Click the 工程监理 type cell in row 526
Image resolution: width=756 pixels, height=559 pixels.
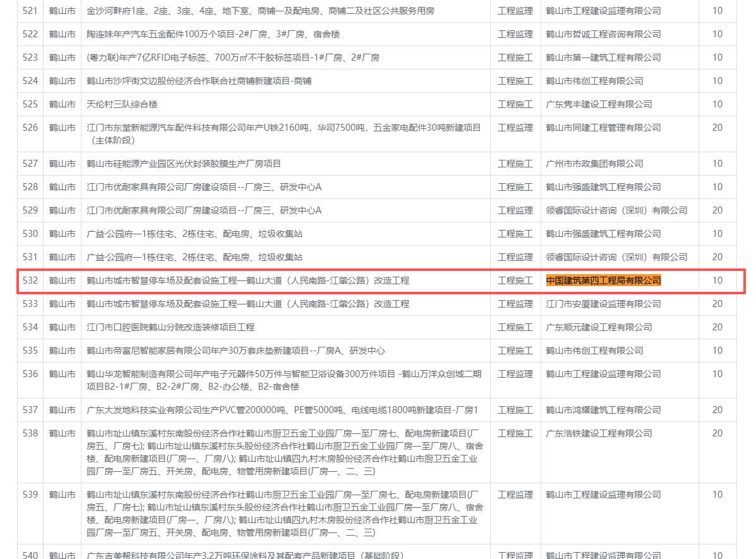(x=515, y=128)
